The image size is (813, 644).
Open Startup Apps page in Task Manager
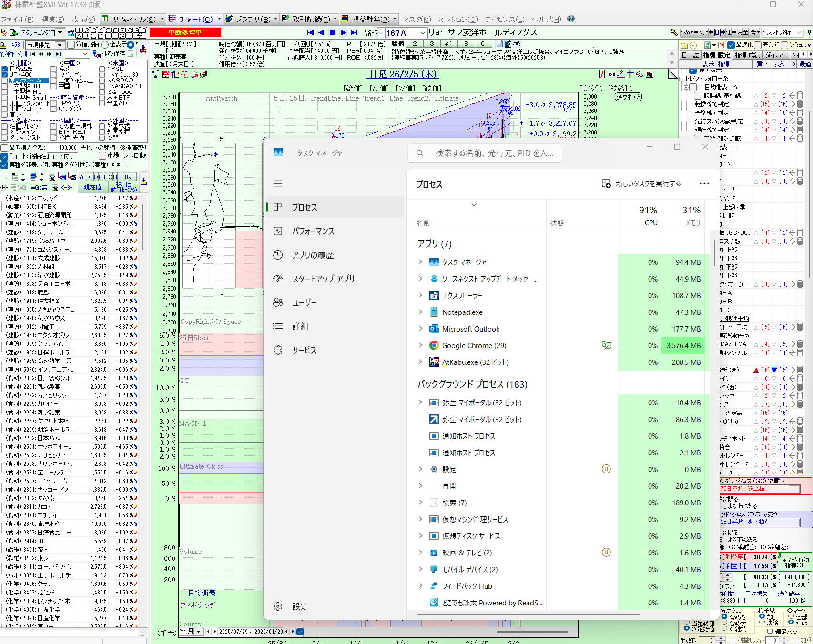pyautogui.click(x=323, y=279)
